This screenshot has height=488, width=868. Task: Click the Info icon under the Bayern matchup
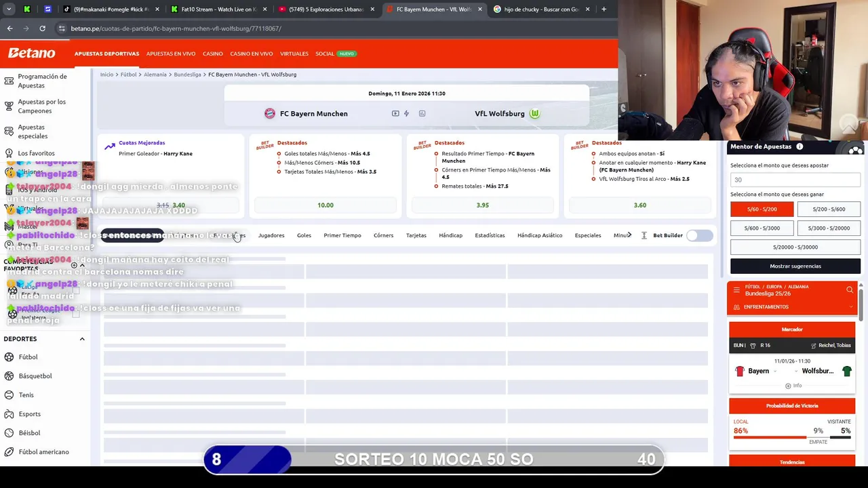click(788, 386)
